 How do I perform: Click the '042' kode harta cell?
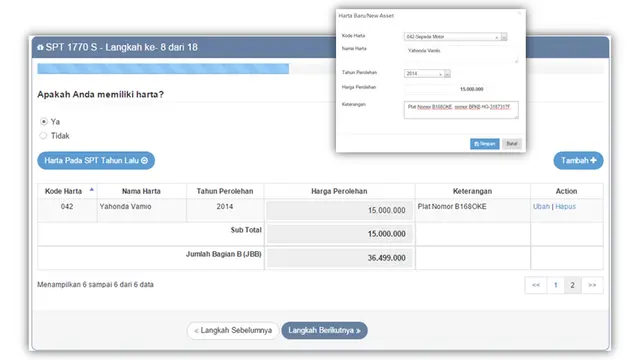67,210
